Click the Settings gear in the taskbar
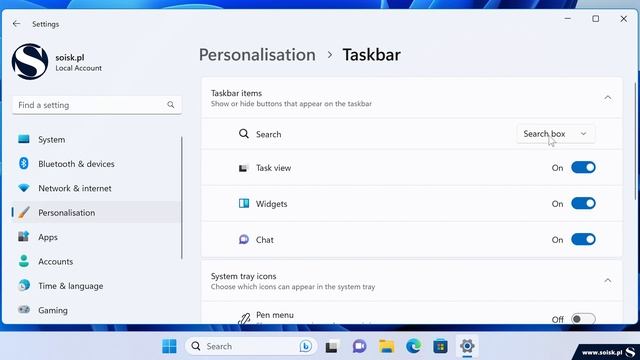 click(467, 346)
